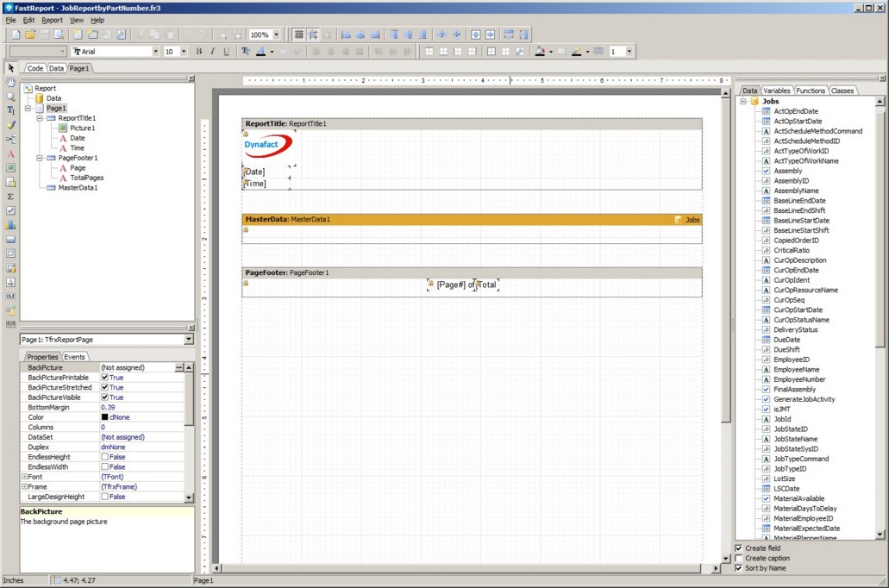Open the Report menu
Viewport: 889px width, 588px height.
[52, 20]
